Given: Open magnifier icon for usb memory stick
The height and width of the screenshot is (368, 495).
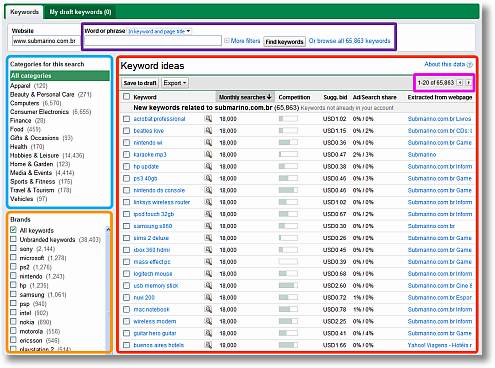Looking at the screenshot, I should pos(208,285).
